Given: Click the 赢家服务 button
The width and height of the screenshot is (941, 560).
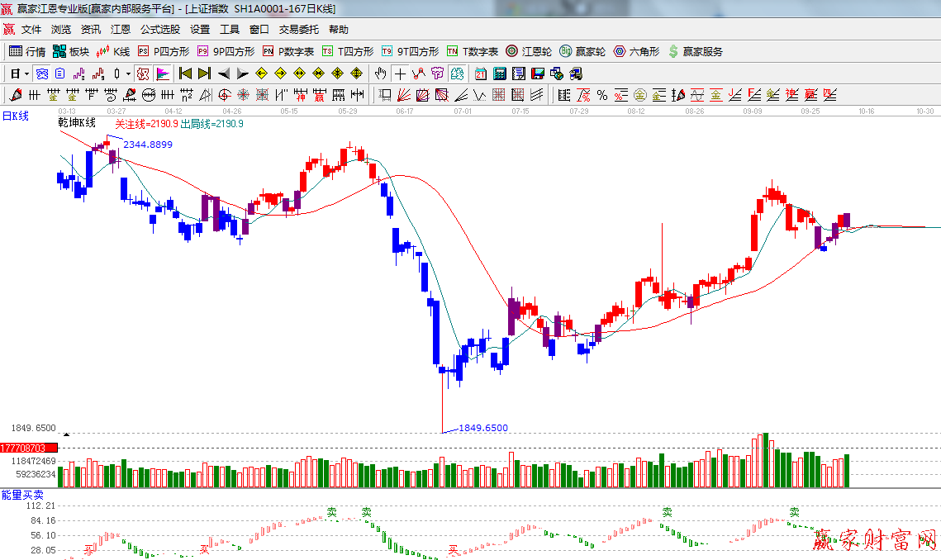Looking at the screenshot, I should (x=695, y=51).
